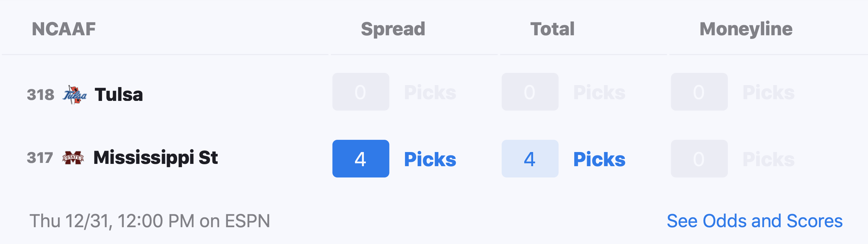Open Mississippi St spread picks count badge

361,159
